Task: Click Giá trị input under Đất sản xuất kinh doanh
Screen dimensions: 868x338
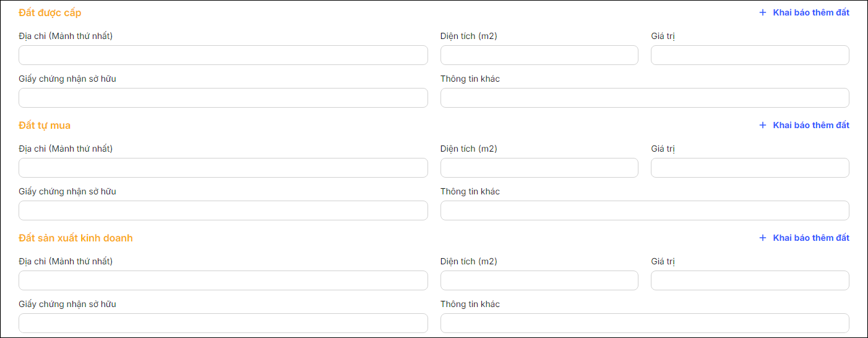Action: coord(750,280)
